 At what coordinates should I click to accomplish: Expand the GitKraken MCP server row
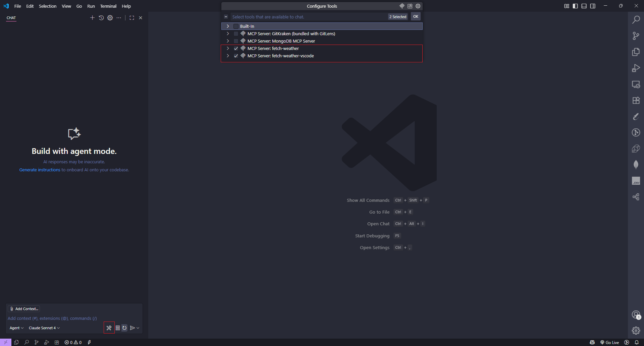tap(228, 34)
